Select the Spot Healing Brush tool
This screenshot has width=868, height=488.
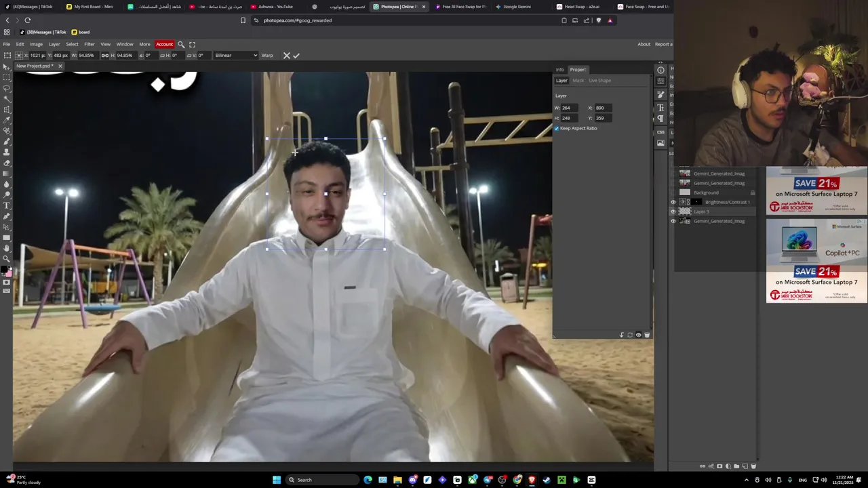(x=7, y=131)
